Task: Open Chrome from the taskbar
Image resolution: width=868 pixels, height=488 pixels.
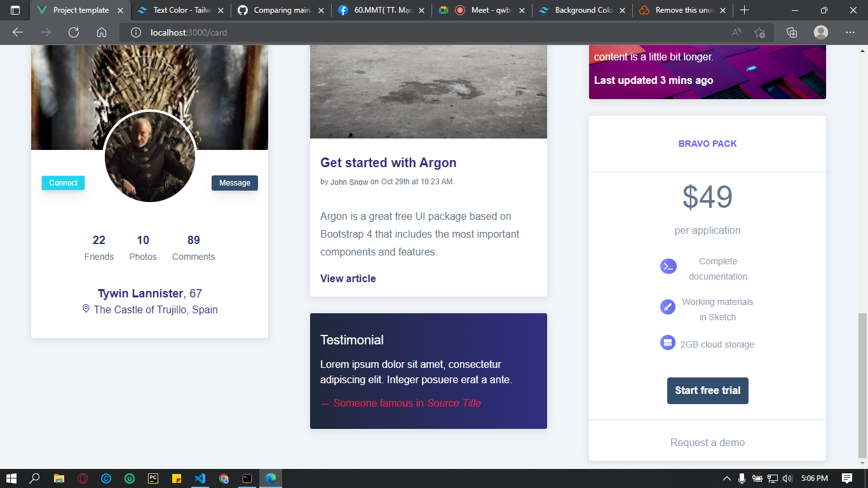Action: tap(224, 478)
